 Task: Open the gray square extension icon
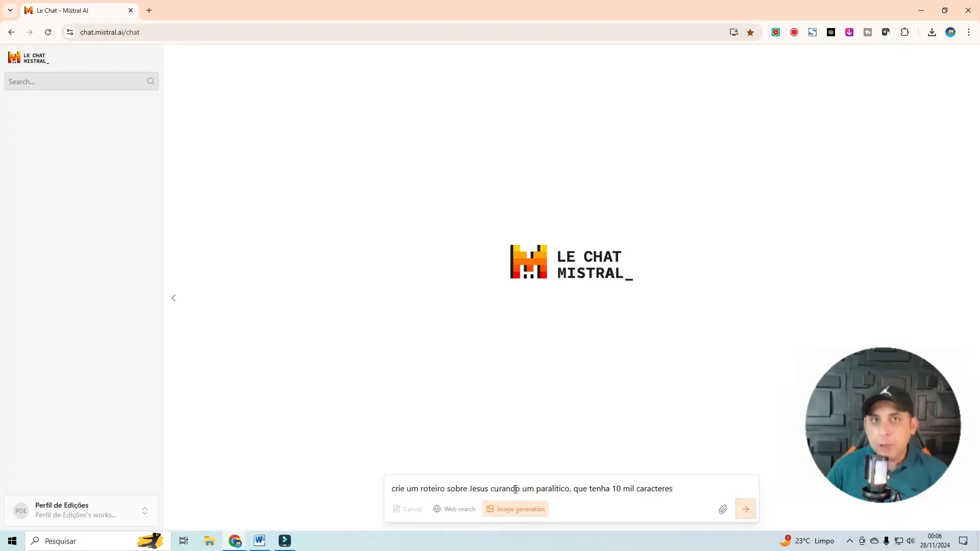tap(868, 32)
